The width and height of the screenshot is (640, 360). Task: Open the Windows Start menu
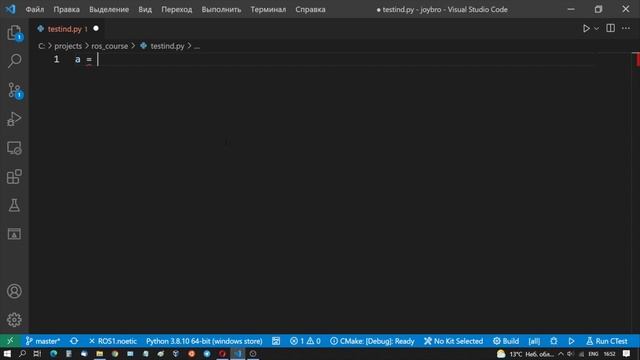7,353
